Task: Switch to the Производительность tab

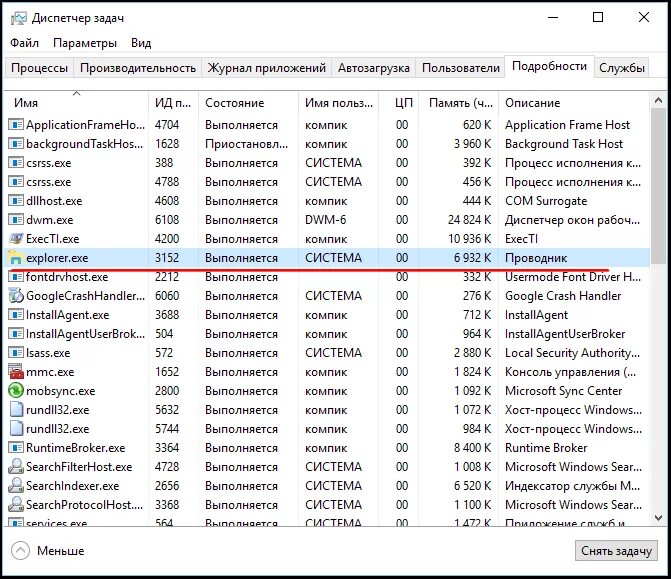Action: (x=138, y=68)
